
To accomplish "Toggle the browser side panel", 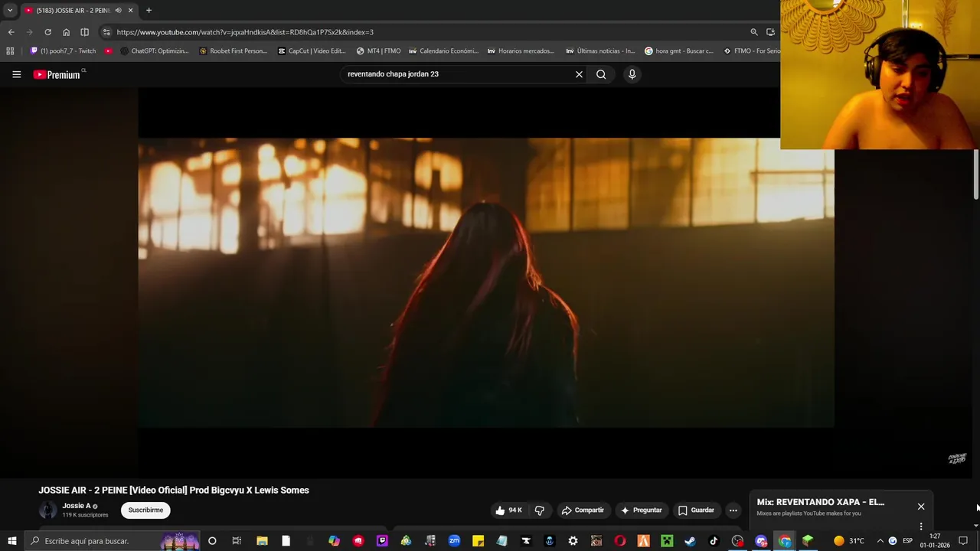I will click(x=84, y=32).
